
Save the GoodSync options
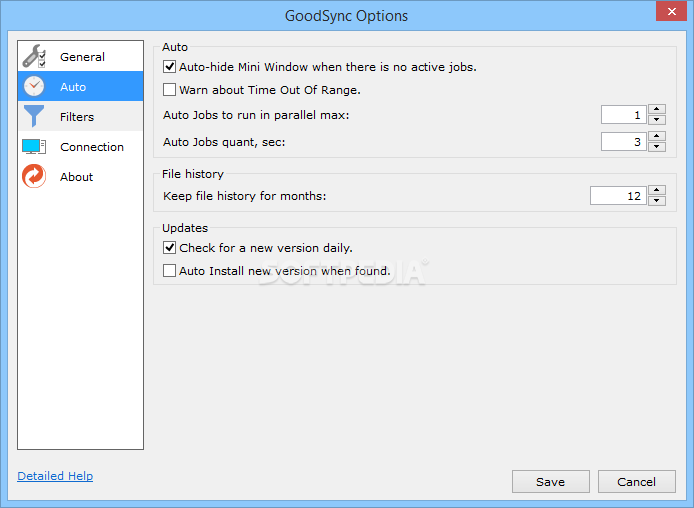point(551,481)
